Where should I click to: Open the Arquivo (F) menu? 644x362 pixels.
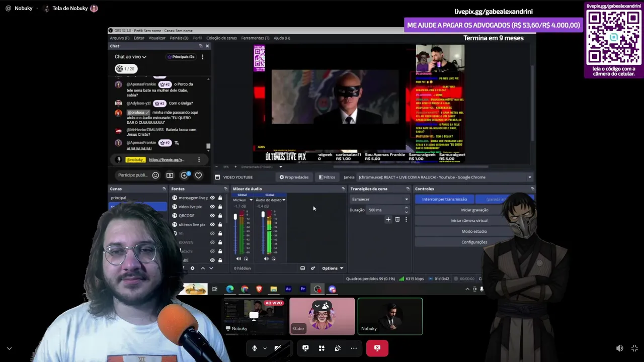119,38
